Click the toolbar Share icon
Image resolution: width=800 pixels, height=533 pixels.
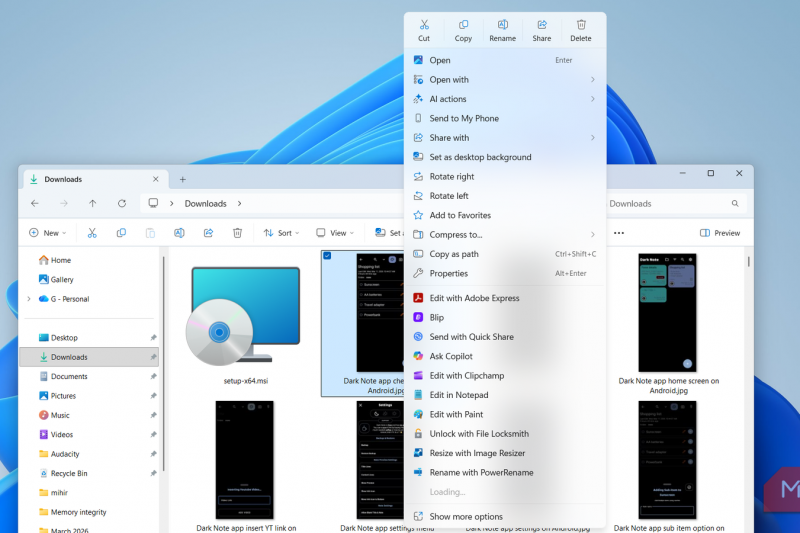208,233
